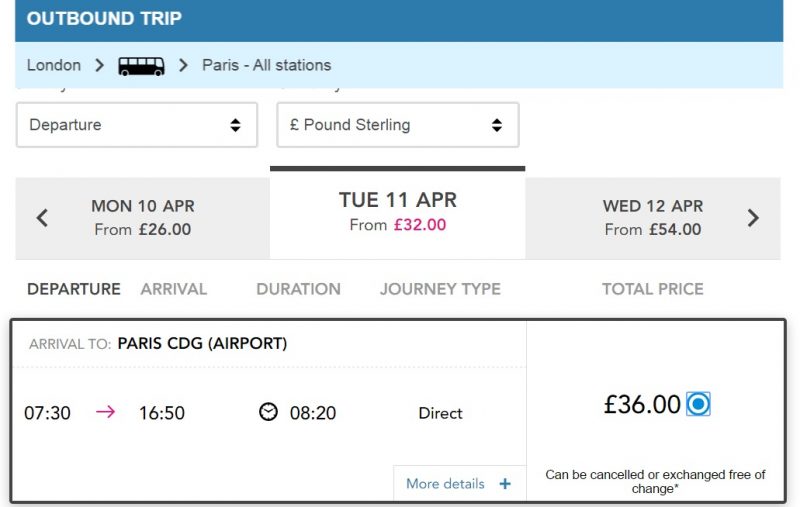Click the pink arrow between 07:30 and 16:50
The width and height of the screenshot is (800, 507).
[106, 412]
